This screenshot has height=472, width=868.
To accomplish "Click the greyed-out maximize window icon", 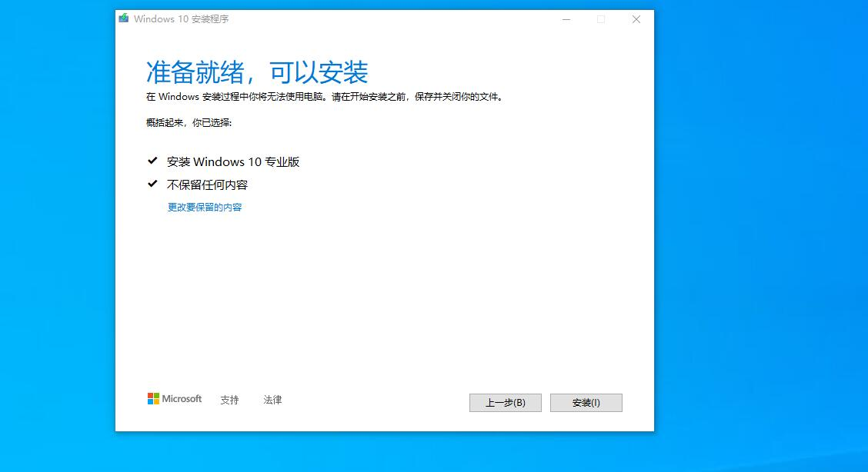I will [601, 19].
